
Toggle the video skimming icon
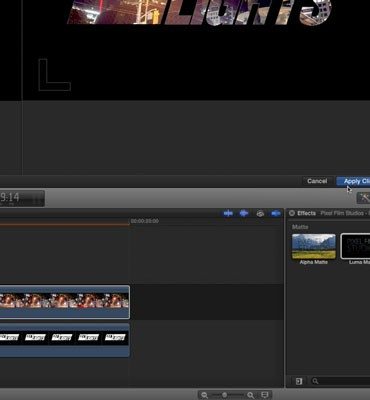(x=228, y=213)
